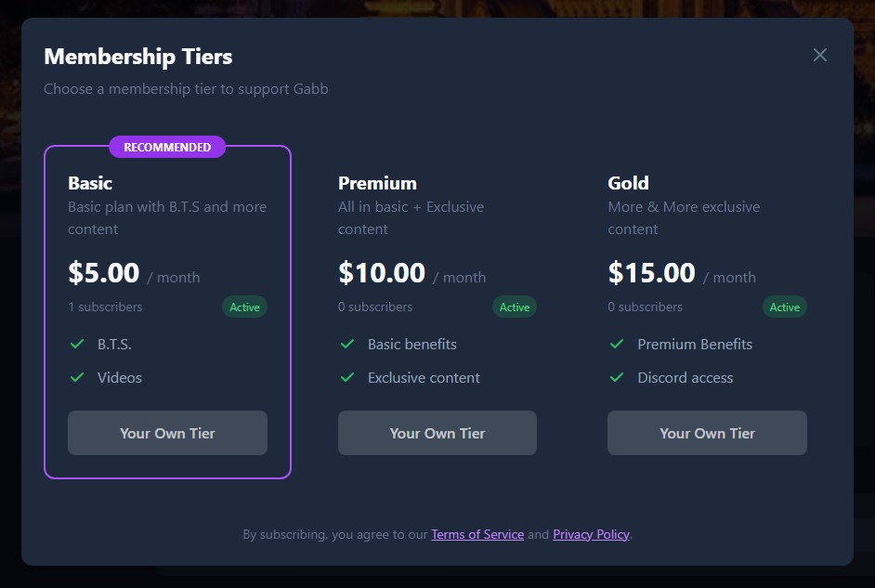
Task: Click the checkmark next to Basic benefits
Action: (x=347, y=344)
